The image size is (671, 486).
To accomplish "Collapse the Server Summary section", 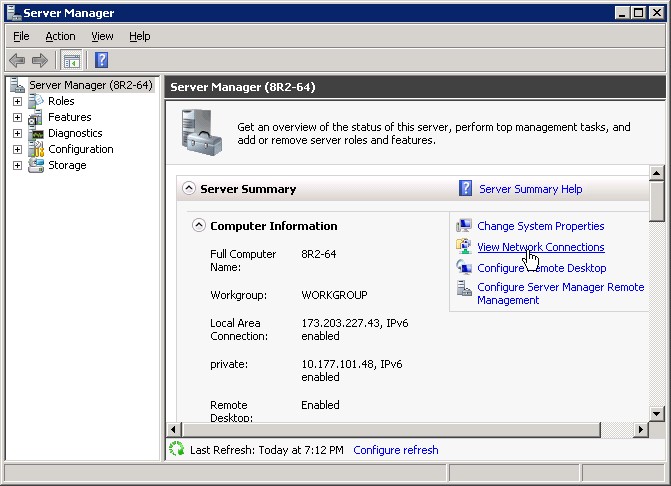I will tap(188, 188).
